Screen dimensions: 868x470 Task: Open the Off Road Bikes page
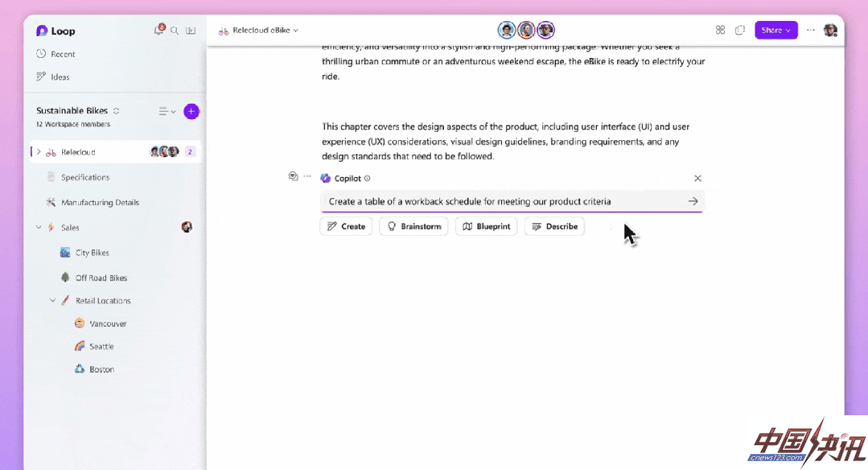pos(101,278)
